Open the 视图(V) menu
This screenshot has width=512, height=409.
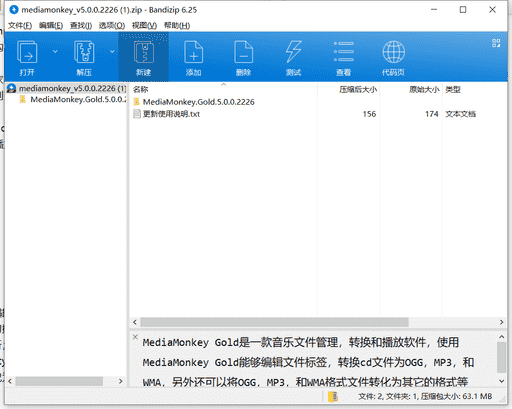pyautogui.click(x=144, y=25)
